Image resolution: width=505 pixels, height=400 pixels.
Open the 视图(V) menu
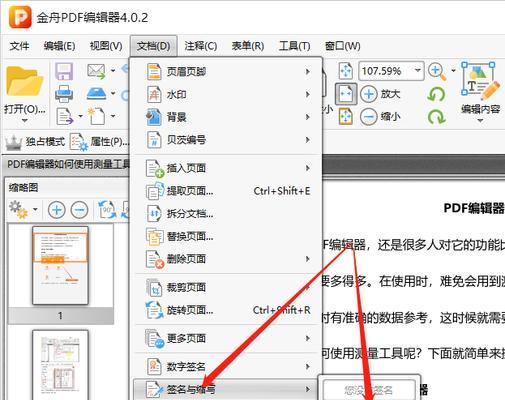106,46
